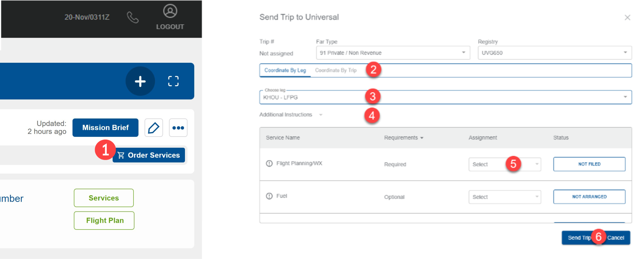This screenshot has height=259, width=644.
Task: Open the Mission Brief
Action: point(106,128)
